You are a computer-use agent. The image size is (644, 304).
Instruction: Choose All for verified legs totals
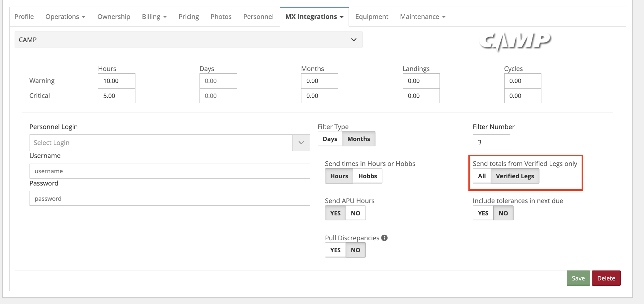pos(482,176)
